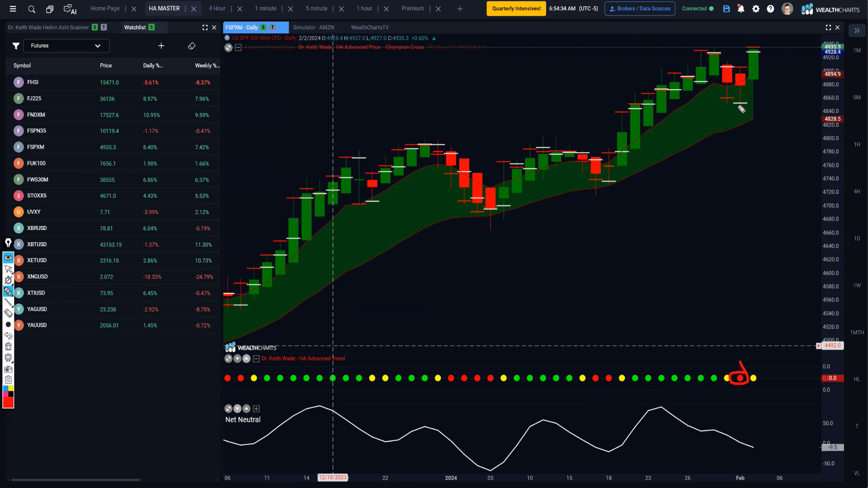
Task: Delete drawings with the trash can
Action: pos(8,347)
